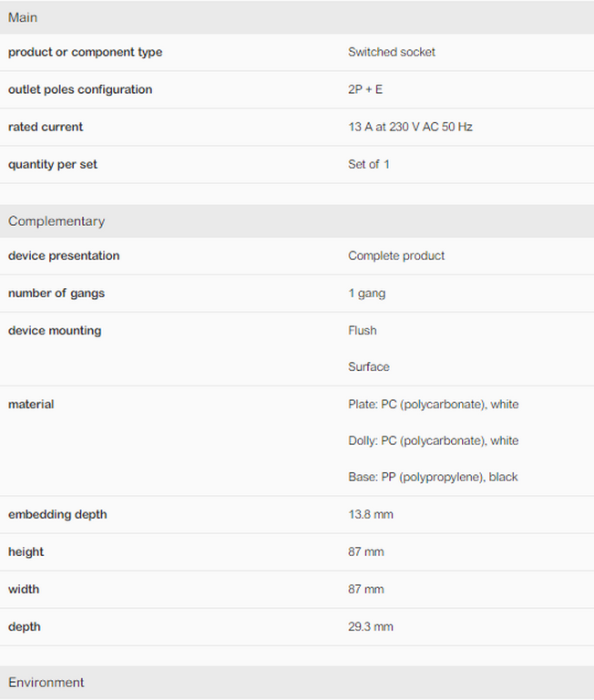594x700 pixels.
Task: Select the 'number of gangs' label
Action: click(x=56, y=293)
